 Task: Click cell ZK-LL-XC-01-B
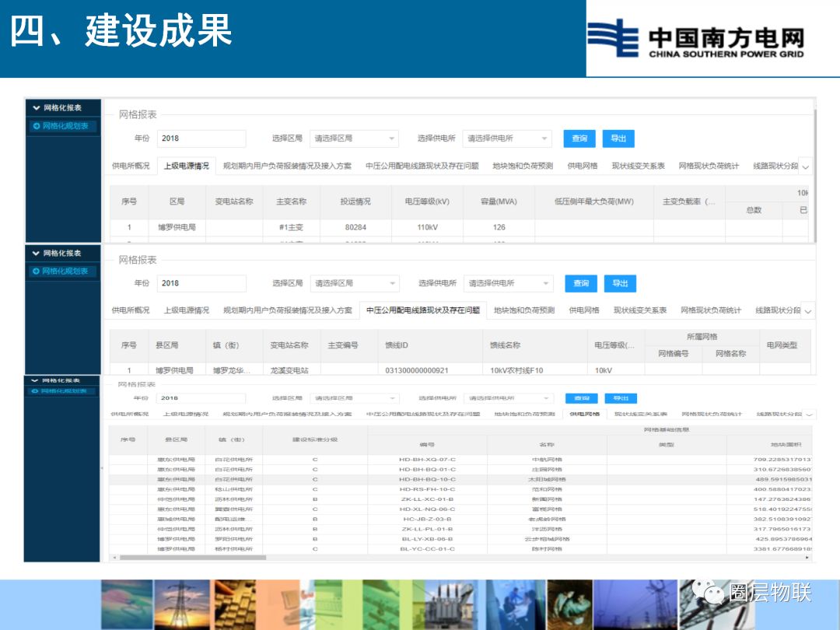click(427, 499)
